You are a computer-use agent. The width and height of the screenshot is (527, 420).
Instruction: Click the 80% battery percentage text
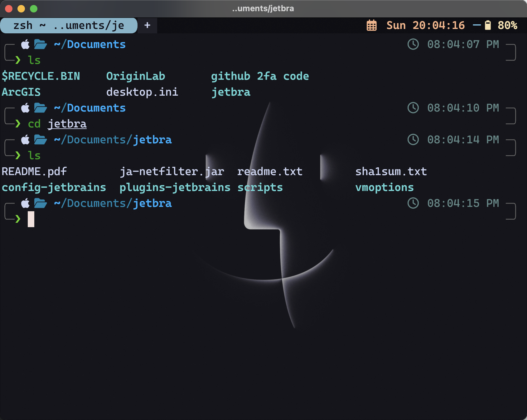(507, 25)
